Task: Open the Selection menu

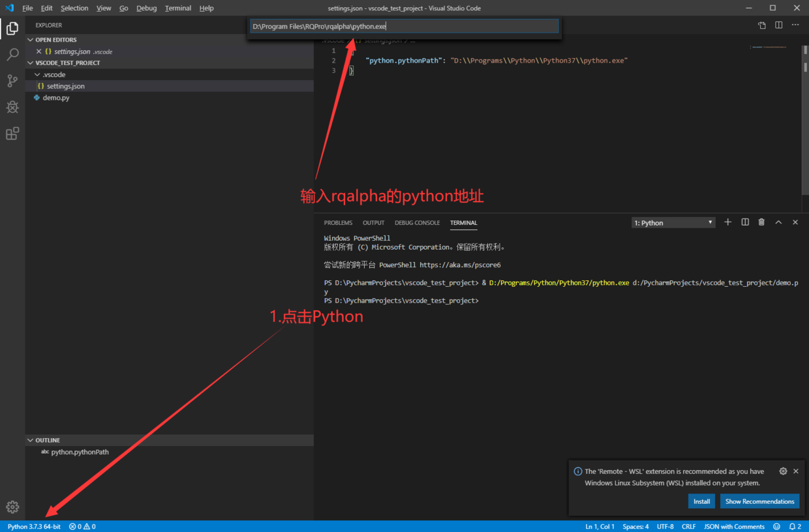Action: click(x=74, y=8)
